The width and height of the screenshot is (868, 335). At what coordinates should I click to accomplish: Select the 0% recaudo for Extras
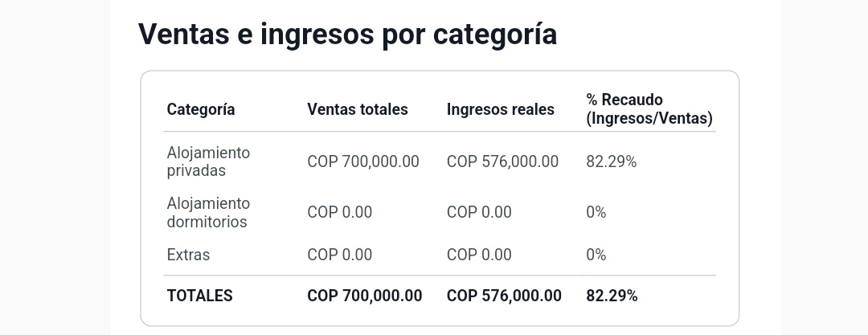[596, 255]
